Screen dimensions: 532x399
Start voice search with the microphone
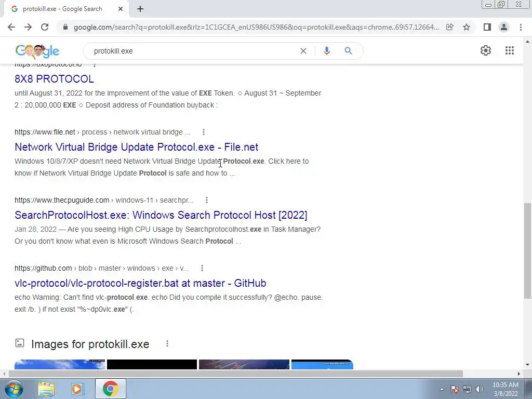tap(326, 51)
